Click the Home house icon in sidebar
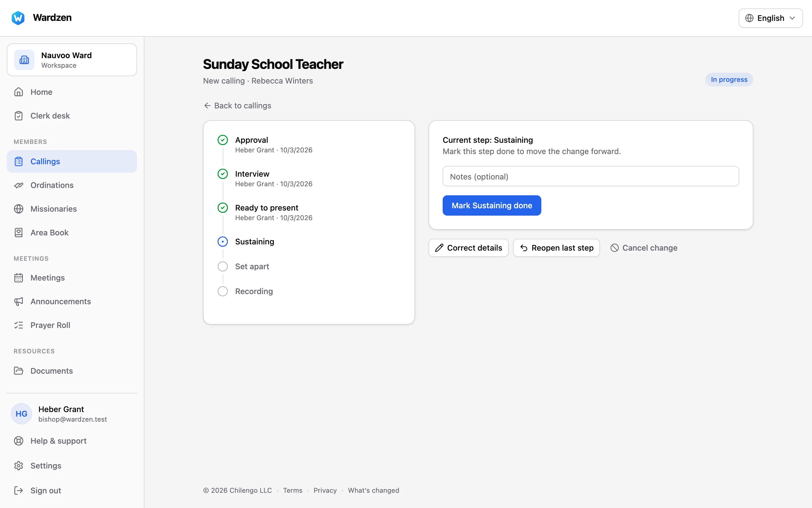 [18, 92]
